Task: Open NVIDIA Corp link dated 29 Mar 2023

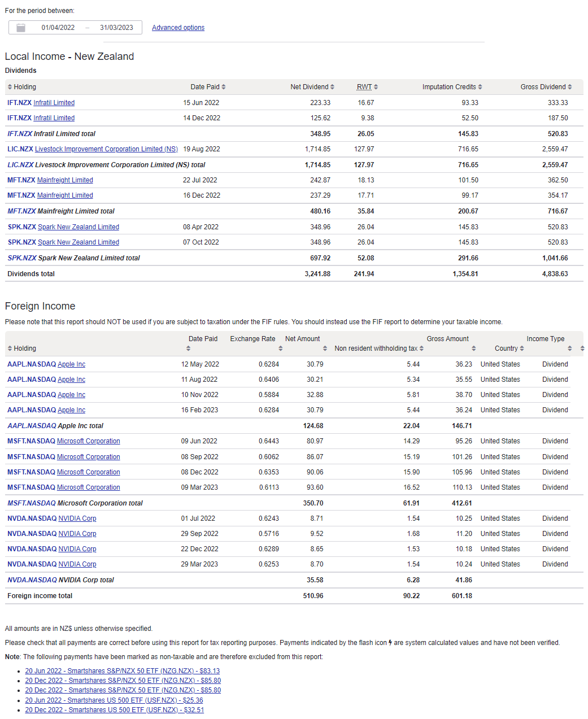Action: coord(77,564)
